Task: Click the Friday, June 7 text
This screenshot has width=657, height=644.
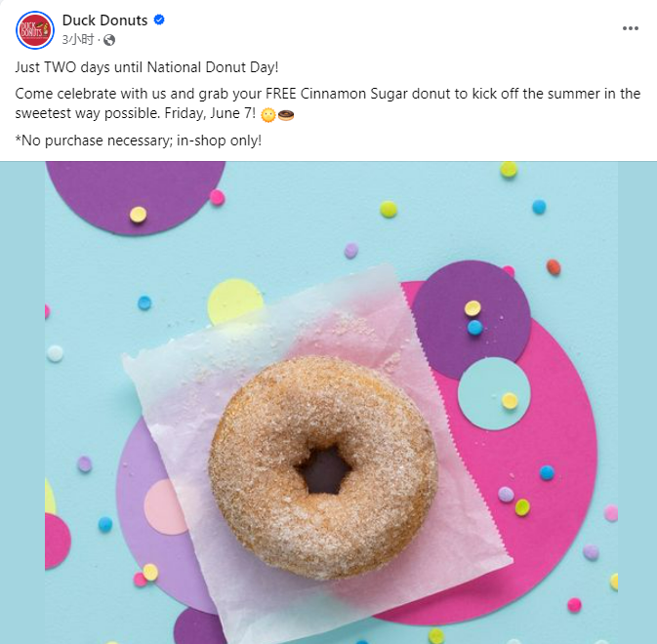Action: tap(210, 113)
